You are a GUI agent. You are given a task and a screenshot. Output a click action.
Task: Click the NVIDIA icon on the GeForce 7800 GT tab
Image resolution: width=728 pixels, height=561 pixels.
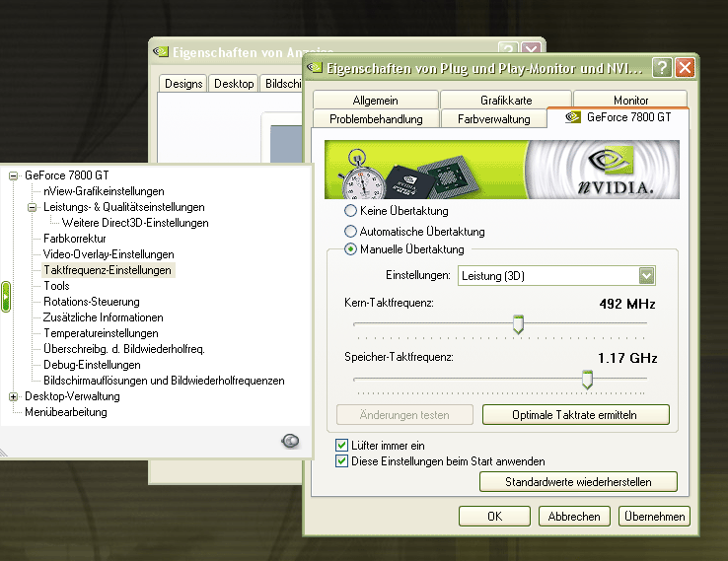click(573, 117)
